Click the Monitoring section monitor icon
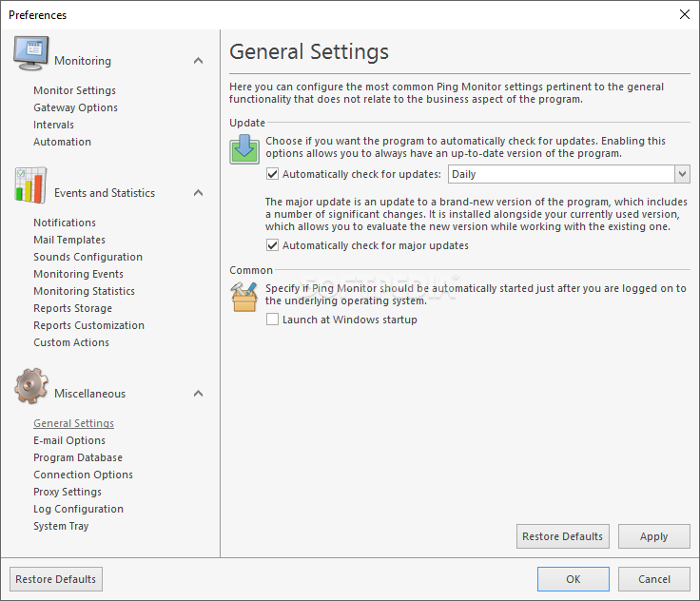Image resolution: width=700 pixels, height=601 pixels. 30,53
